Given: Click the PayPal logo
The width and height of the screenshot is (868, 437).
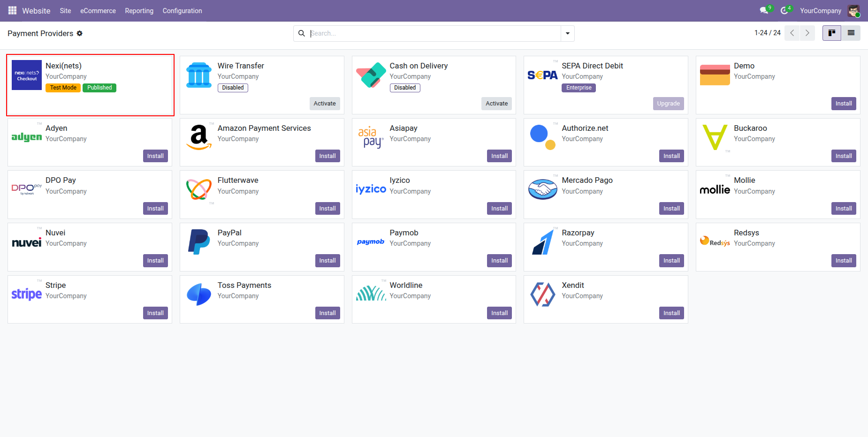Looking at the screenshot, I should coord(199,242).
